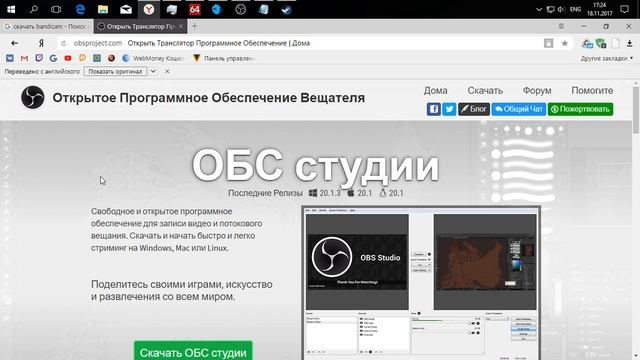This screenshot has width=640, height=360.
Task: Click OBS Studio application screenshot
Action: pyautogui.click(x=421, y=283)
